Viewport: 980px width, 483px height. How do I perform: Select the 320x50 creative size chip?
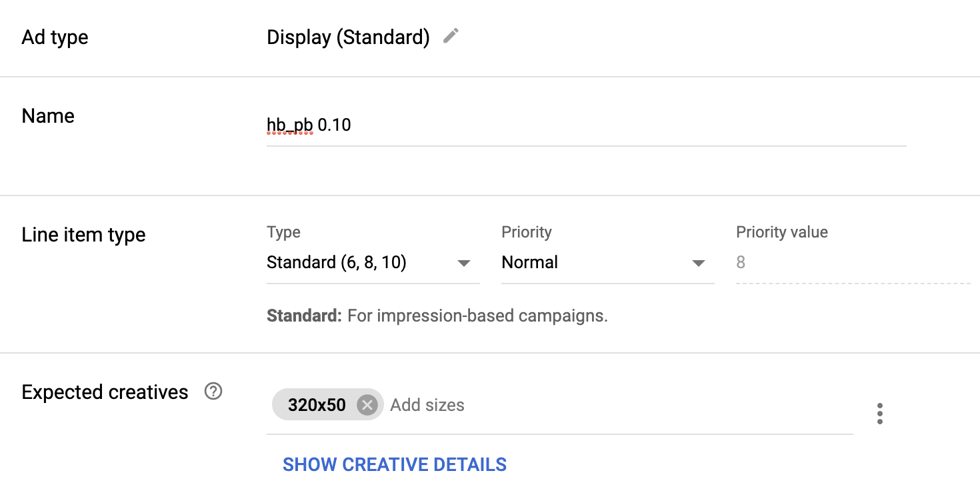tap(317, 405)
